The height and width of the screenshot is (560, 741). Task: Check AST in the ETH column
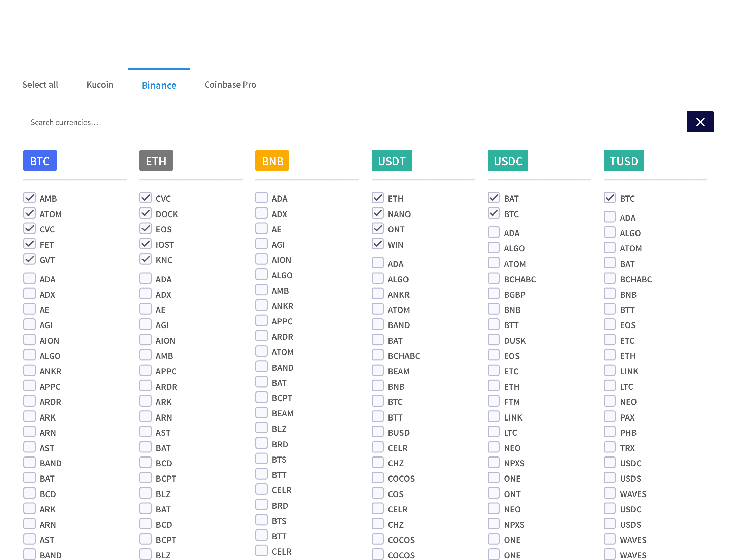(x=146, y=432)
